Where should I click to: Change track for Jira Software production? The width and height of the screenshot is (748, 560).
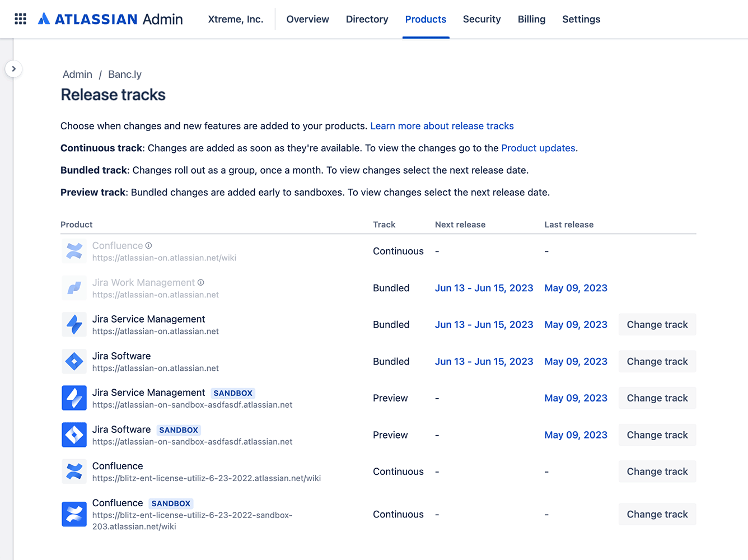657,361
